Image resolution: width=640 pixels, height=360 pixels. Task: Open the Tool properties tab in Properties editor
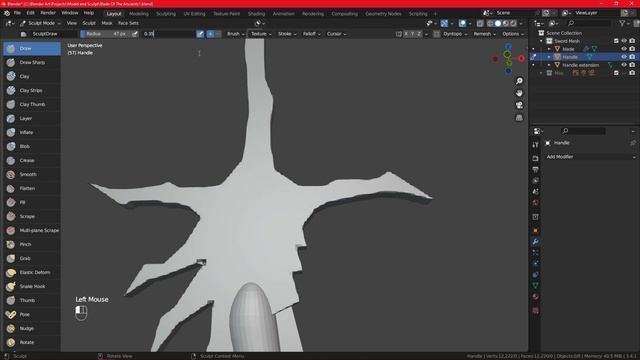coord(536,145)
